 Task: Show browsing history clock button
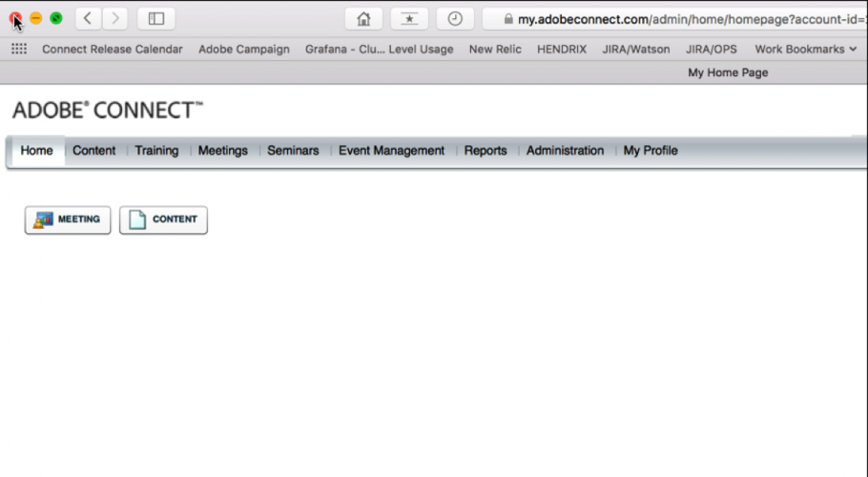tap(455, 19)
